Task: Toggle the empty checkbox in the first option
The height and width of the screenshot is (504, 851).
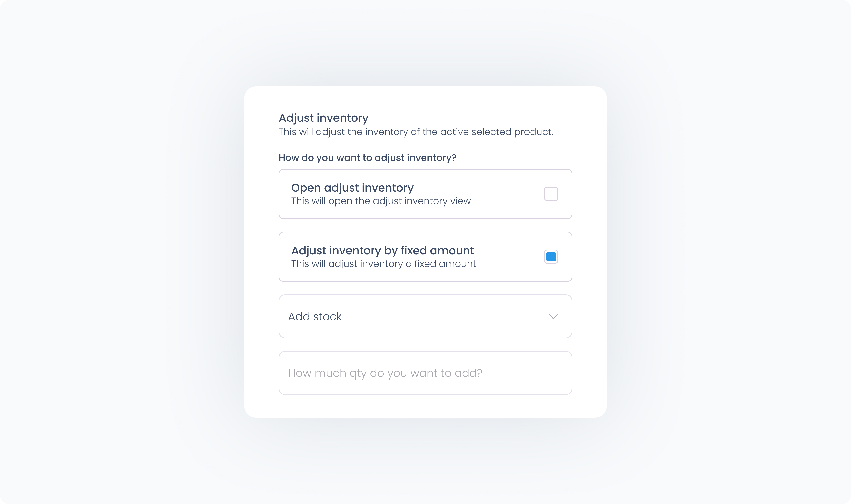Action: [x=551, y=194]
